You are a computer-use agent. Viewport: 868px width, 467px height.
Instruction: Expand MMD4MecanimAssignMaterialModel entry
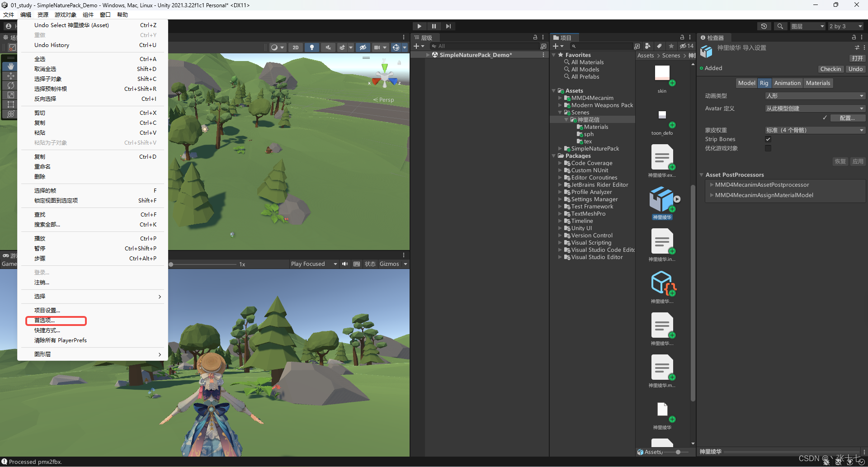(712, 195)
